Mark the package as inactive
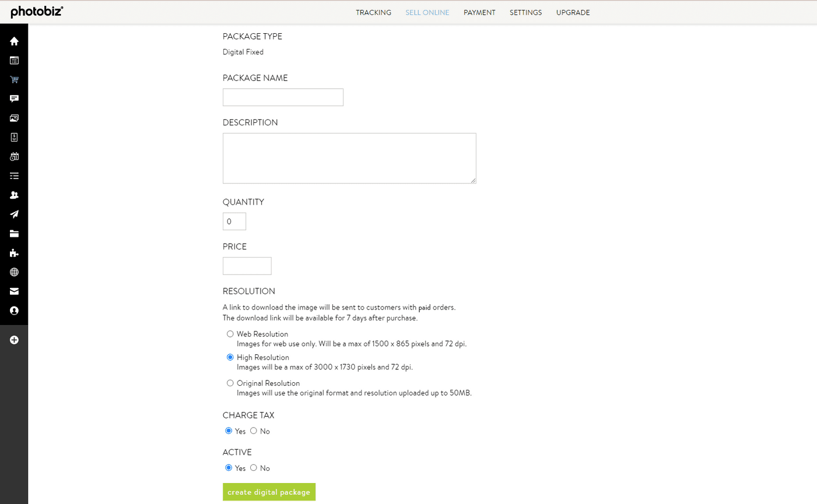The width and height of the screenshot is (817, 504). pos(254,467)
